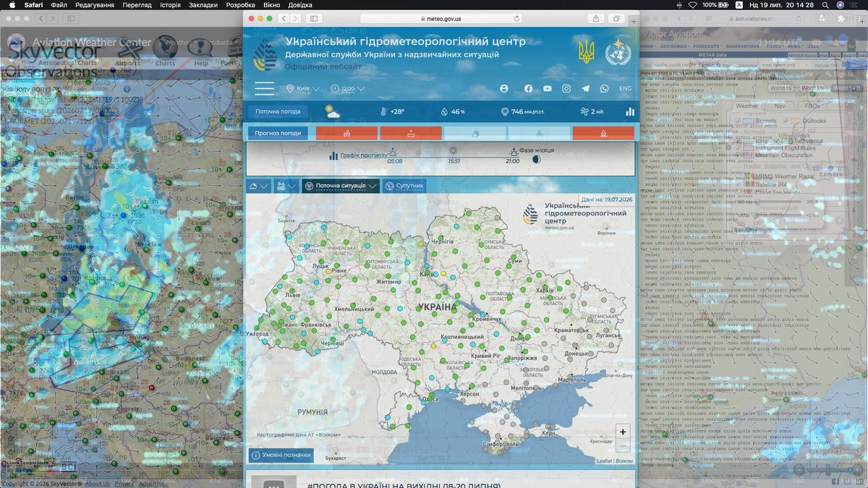Open Wi-Fi status in menu bar

[692, 4]
